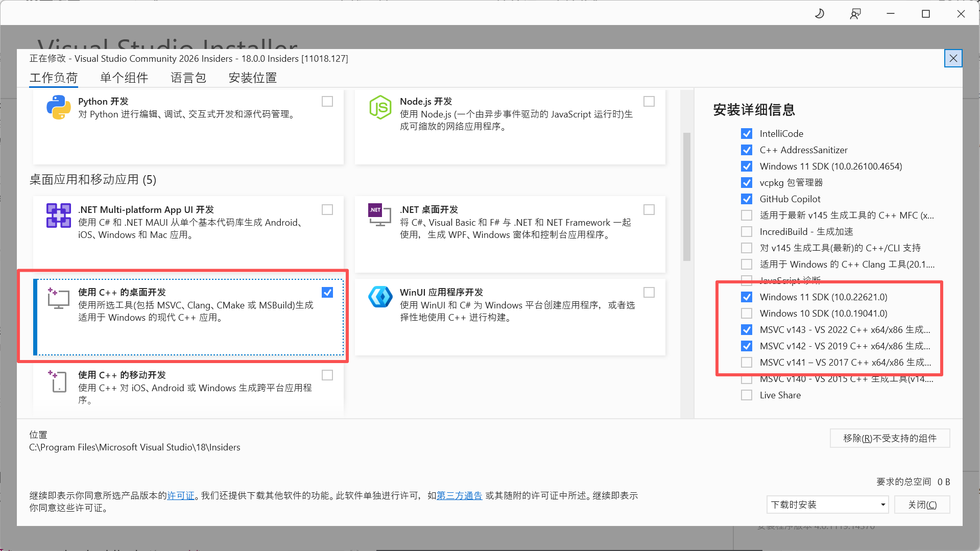Check the Python 开发 workload checkbox

point(327,102)
